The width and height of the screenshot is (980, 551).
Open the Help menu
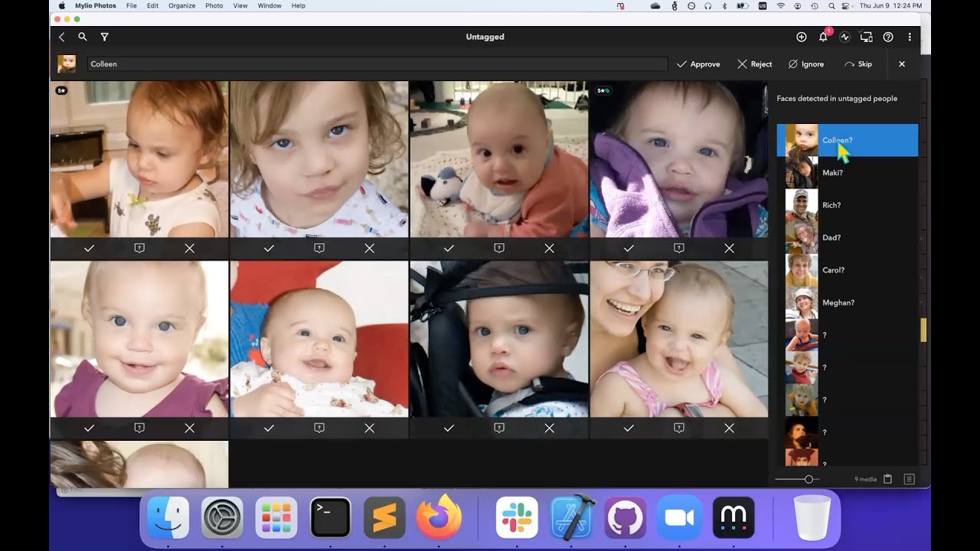(x=299, y=5)
